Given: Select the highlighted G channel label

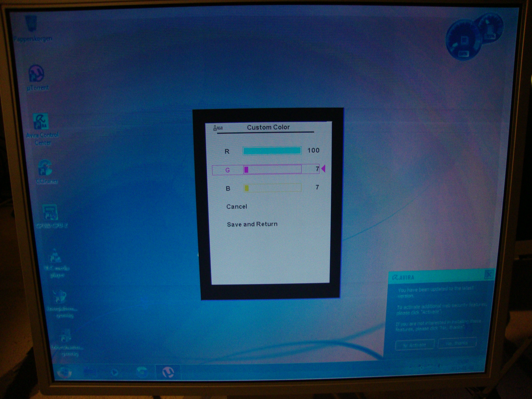Looking at the screenshot, I should [x=228, y=170].
